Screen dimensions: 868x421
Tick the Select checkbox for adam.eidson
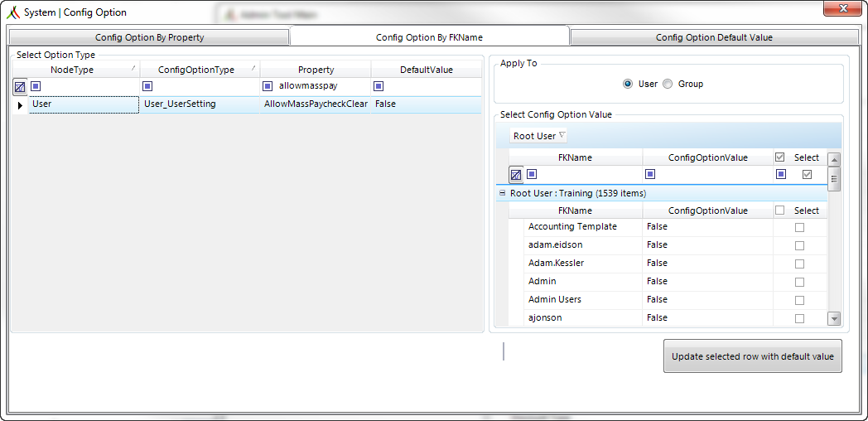pos(799,245)
